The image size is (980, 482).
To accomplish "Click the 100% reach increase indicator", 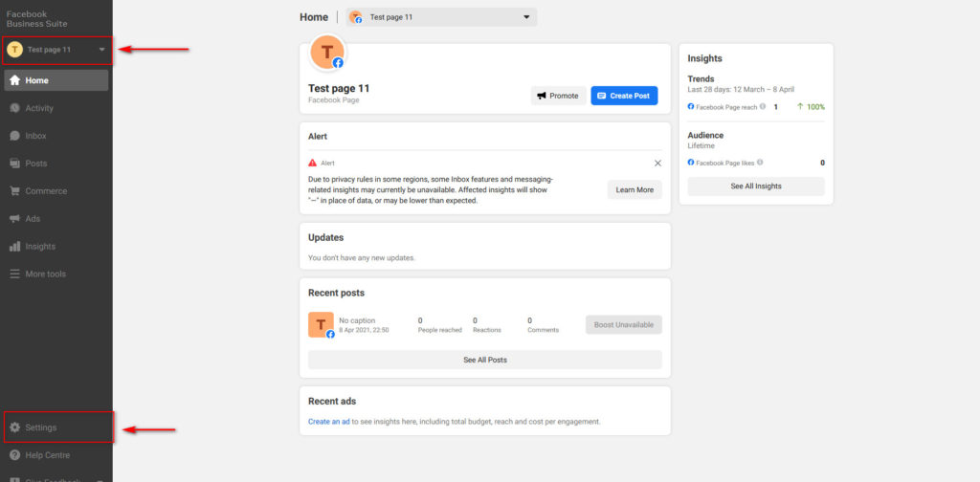I will pos(811,107).
